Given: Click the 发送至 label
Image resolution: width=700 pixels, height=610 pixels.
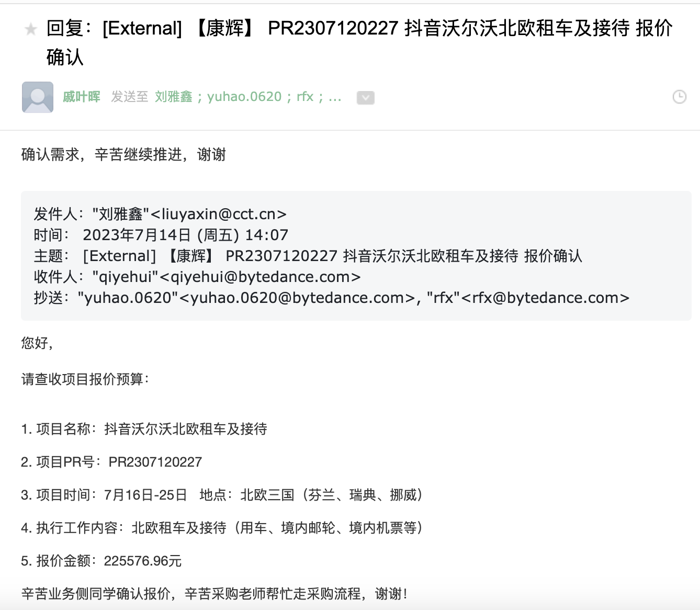Looking at the screenshot, I should click(x=129, y=97).
